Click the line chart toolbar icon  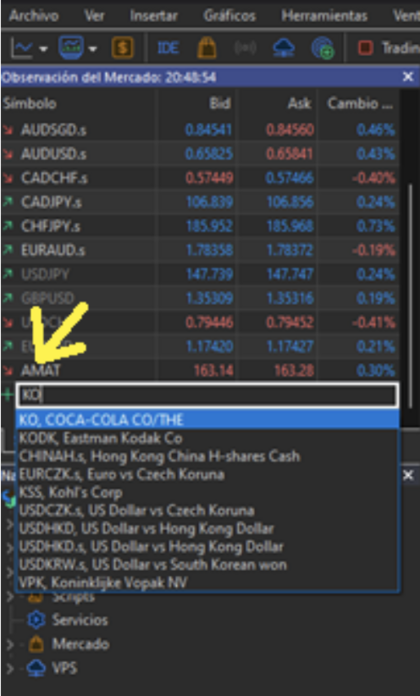click(23, 47)
